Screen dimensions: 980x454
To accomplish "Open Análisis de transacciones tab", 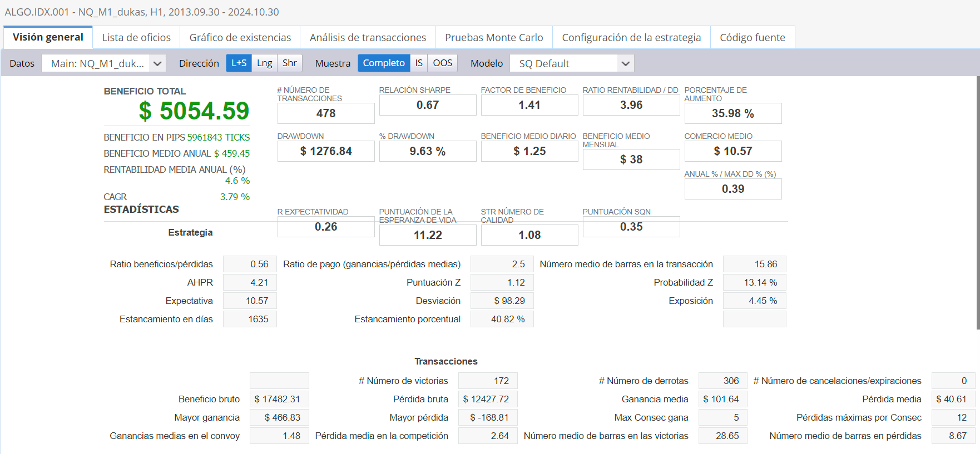I will [x=368, y=37].
